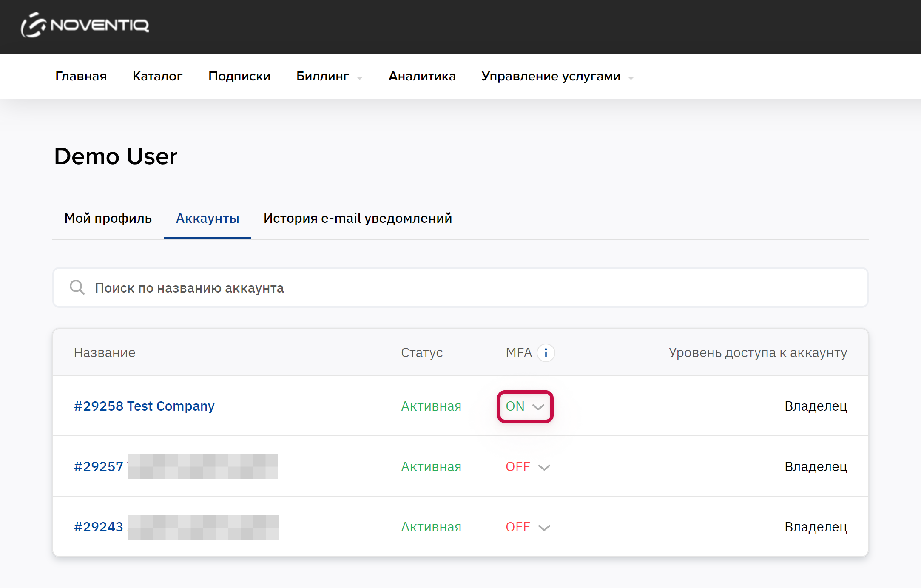The image size is (921, 588).
Task: Open account #29243 link
Action: pos(99,527)
